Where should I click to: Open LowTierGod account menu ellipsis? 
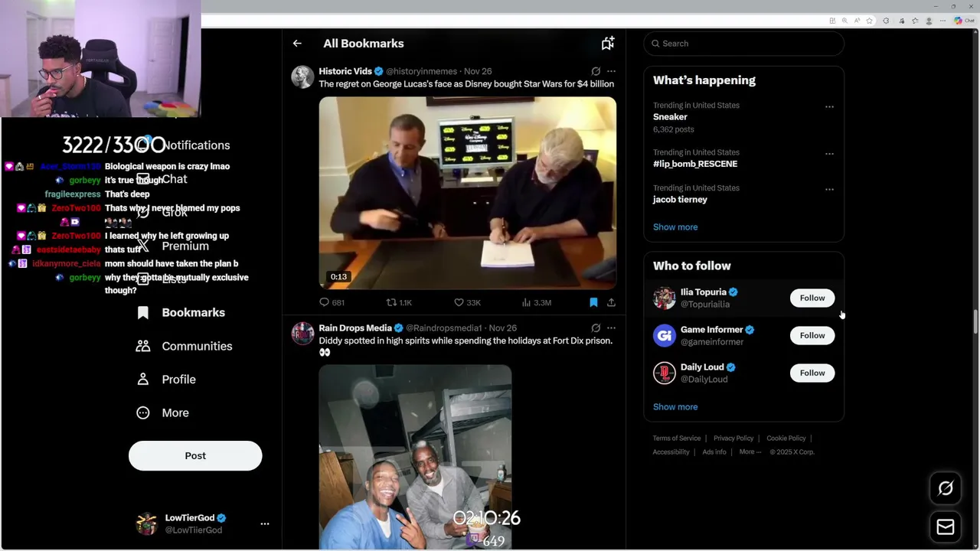[265, 524]
